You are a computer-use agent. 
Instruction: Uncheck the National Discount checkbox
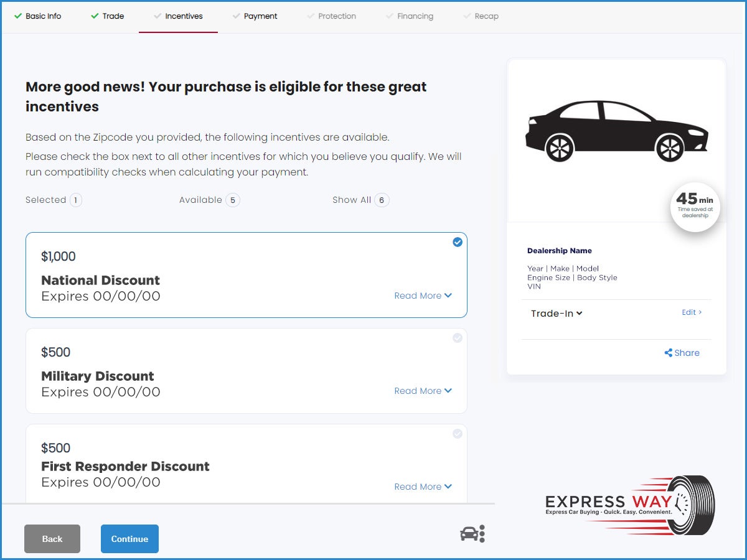coord(458,242)
